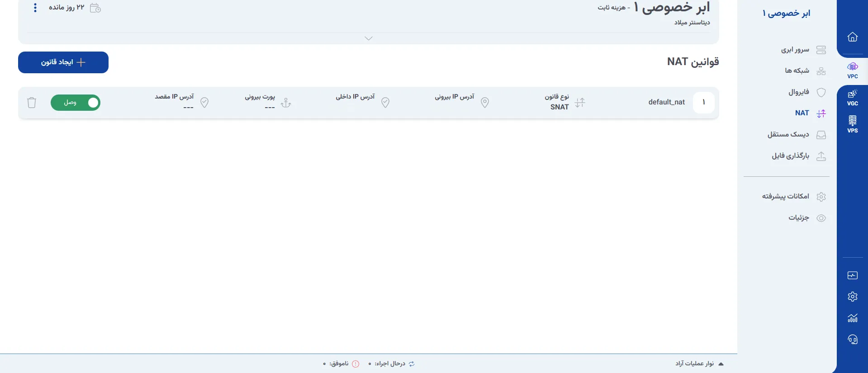Open شبکه ها menu item
868x373 pixels.
[x=805, y=71]
